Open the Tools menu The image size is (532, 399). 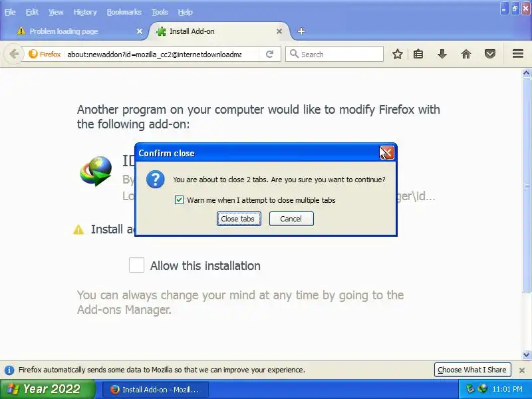pos(160,12)
